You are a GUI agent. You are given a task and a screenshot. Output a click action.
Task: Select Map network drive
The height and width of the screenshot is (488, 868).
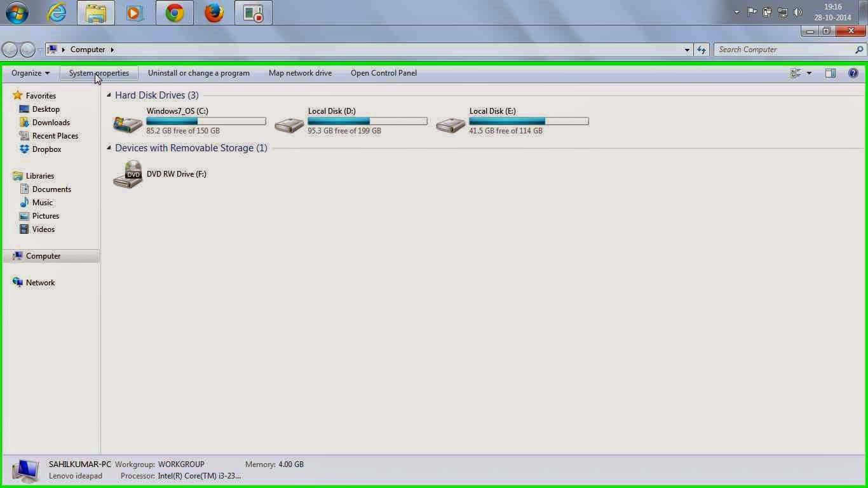pos(300,72)
